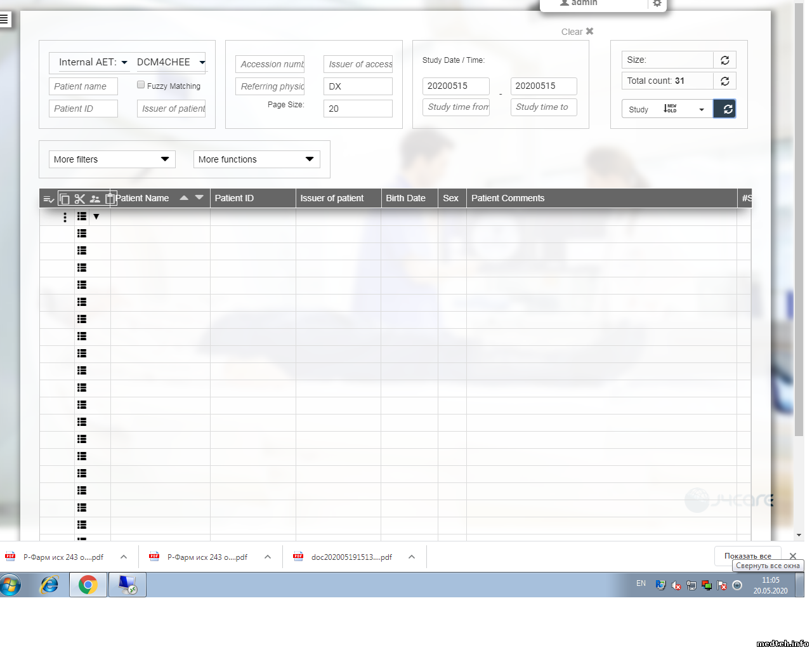This screenshot has height=650, width=812.
Task: Open the hamburger menu at top left
Action: [x=4, y=19]
